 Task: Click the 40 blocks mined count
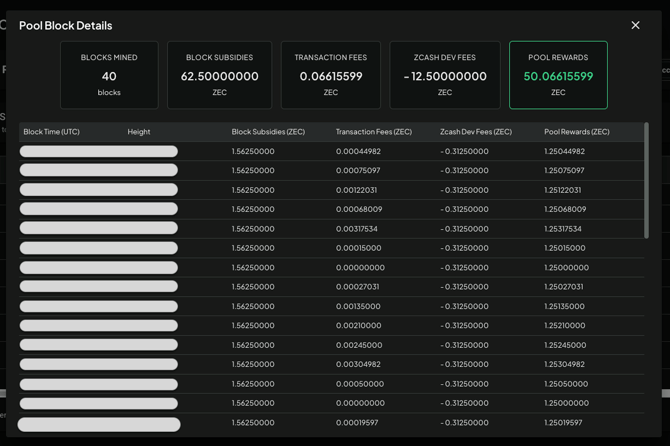pyautogui.click(x=109, y=76)
